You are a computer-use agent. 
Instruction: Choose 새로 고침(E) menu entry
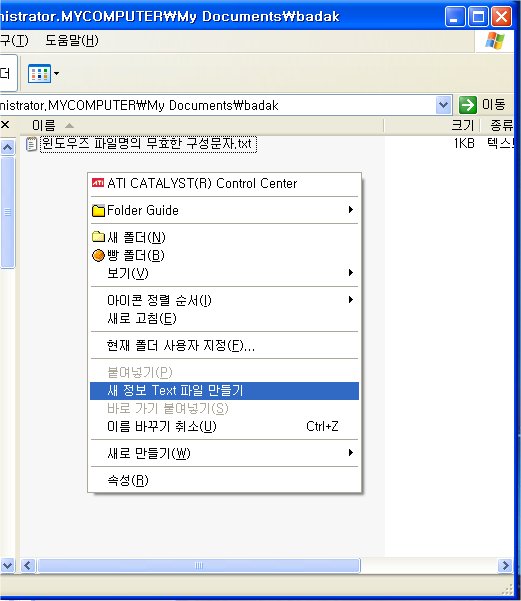pyautogui.click(x=224, y=319)
